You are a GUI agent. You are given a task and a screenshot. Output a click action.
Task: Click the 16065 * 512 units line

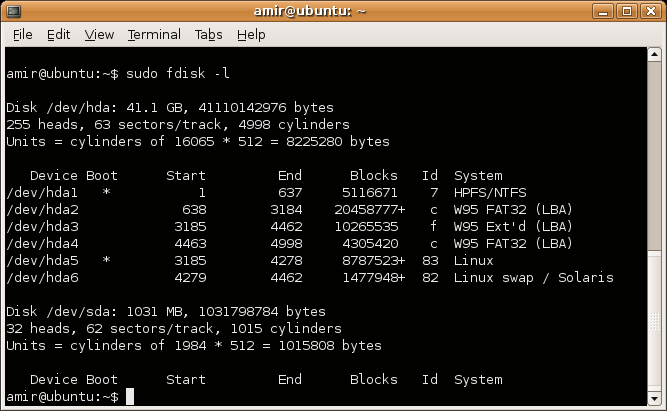[198, 141]
